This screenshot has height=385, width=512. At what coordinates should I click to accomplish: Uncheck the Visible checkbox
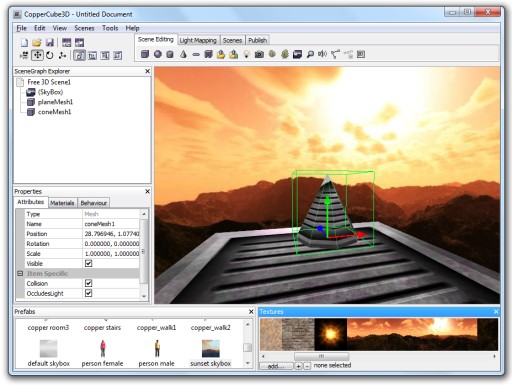click(x=88, y=263)
